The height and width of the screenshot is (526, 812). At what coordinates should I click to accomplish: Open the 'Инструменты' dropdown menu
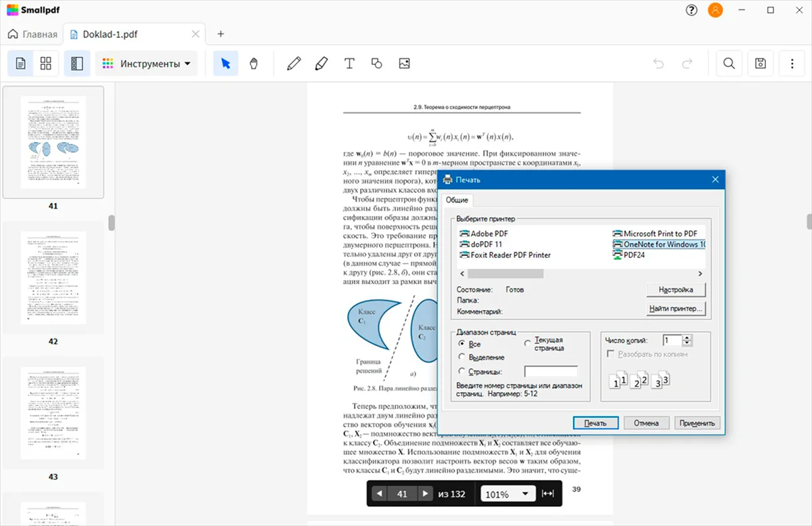146,64
